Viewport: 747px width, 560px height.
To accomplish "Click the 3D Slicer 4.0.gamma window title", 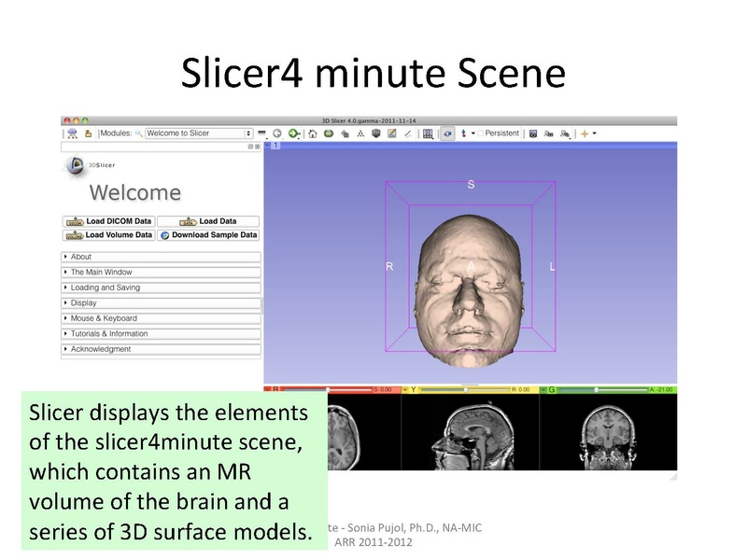I will coord(369,120).
